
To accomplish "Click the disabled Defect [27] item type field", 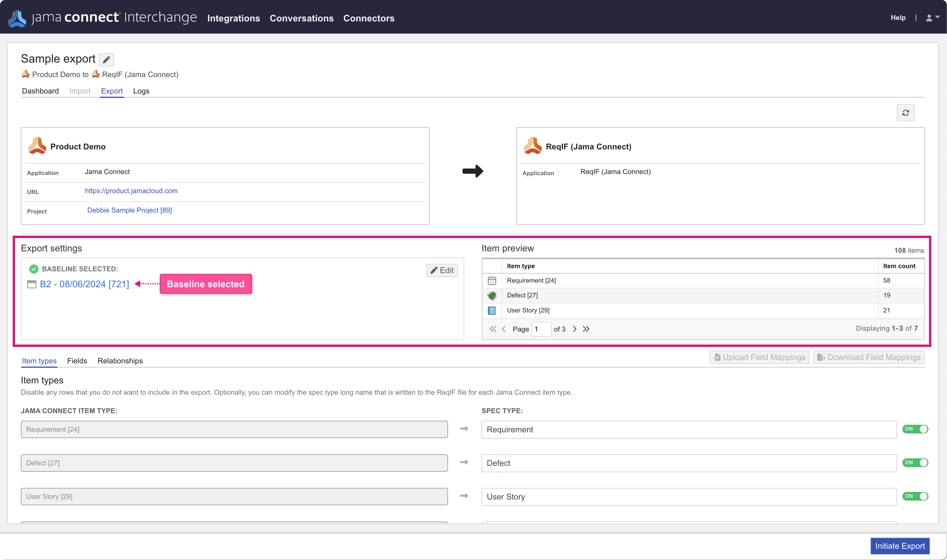I will (234, 463).
